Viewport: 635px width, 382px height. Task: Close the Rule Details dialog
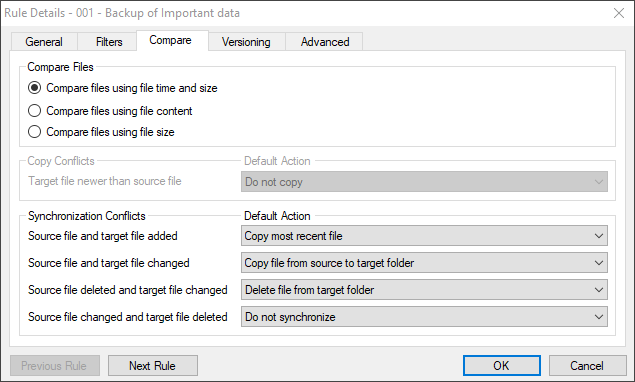(619, 13)
